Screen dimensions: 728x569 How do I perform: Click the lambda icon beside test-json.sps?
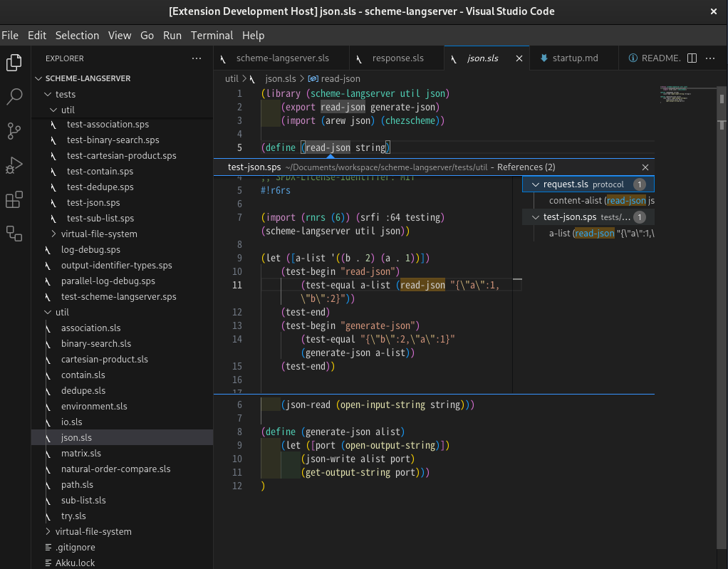54,203
